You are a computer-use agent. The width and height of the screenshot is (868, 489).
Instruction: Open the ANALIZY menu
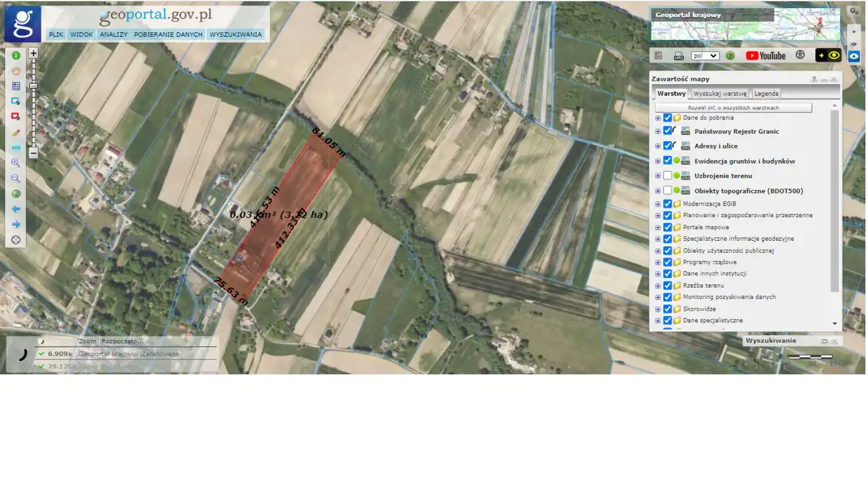(113, 35)
